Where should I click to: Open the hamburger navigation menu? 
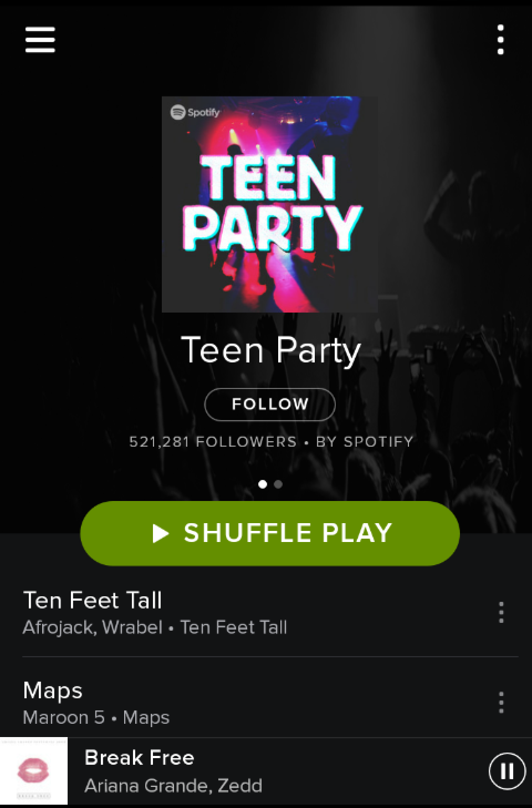[40, 40]
